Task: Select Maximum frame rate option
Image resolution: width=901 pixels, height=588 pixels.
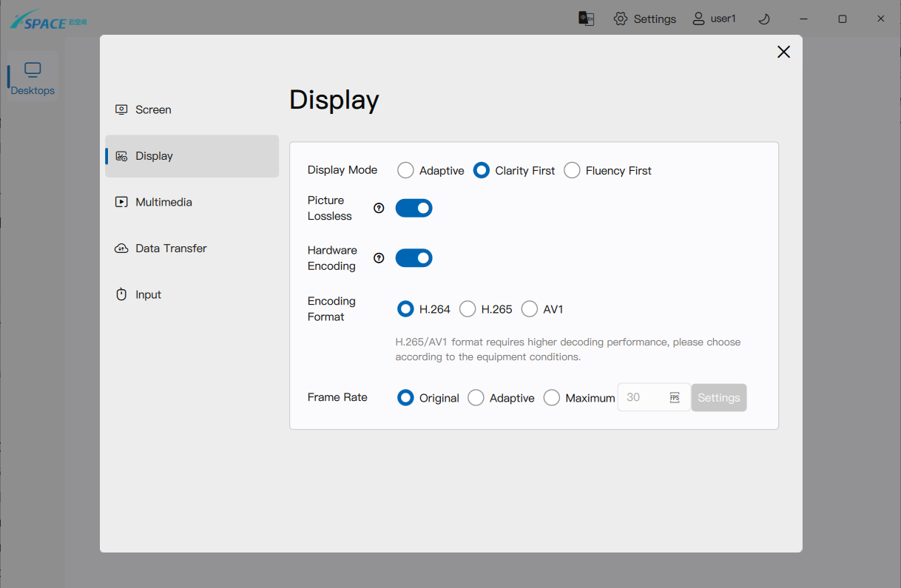Action: pos(552,398)
